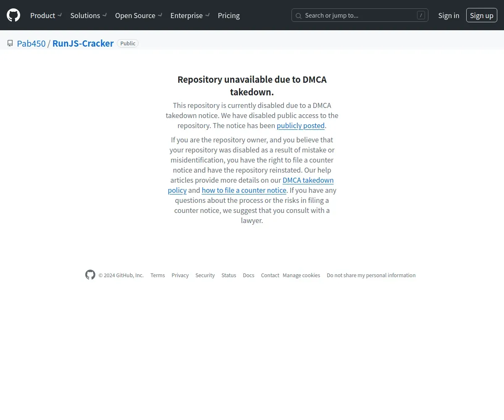Screen dimensions: 504x420
Task: Open the Product navigation menu
Action: coord(46,16)
